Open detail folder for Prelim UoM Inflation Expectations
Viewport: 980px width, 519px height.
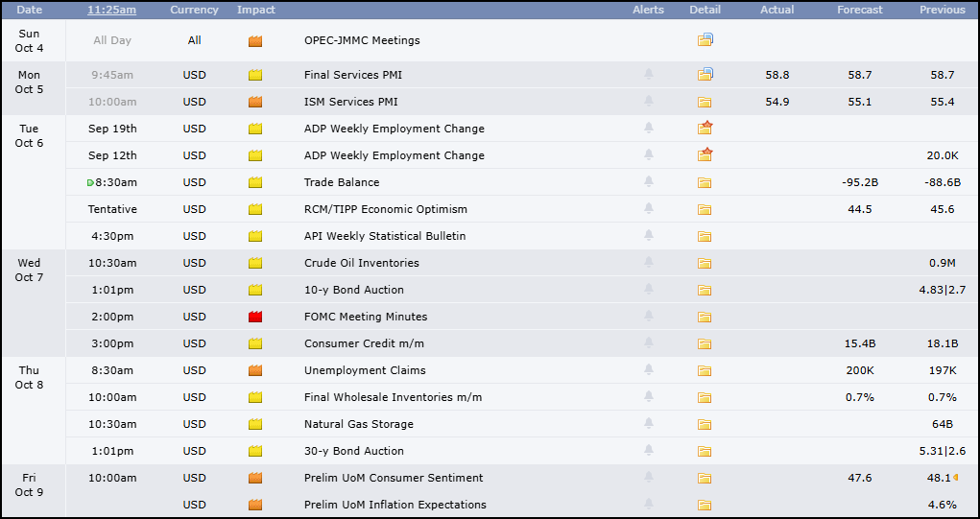tap(705, 505)
